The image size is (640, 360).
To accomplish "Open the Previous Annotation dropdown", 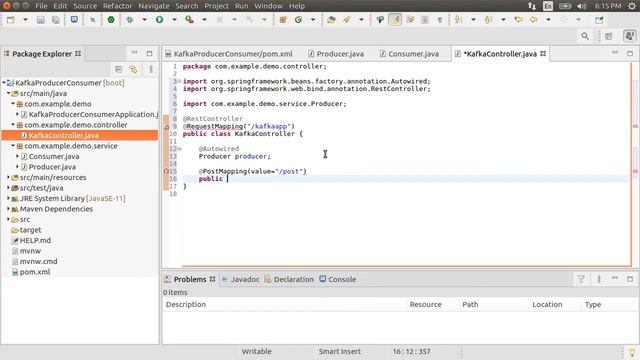I will [503, 20].
